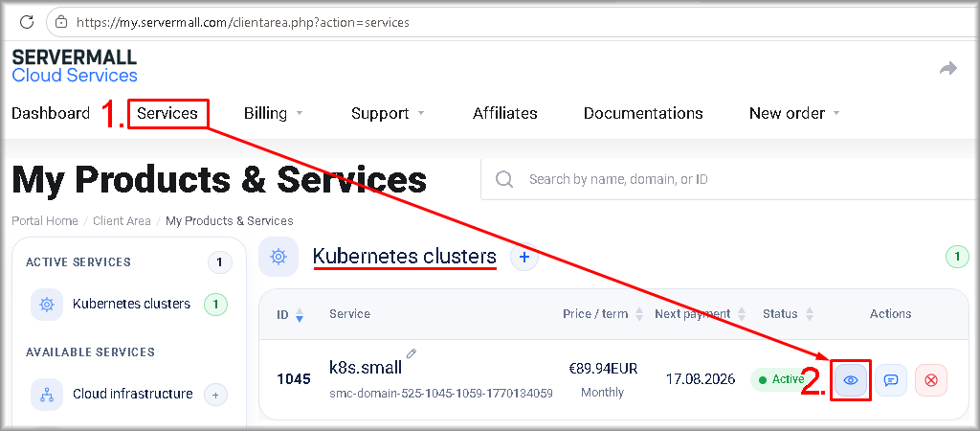Viewport: 980px width, 431px height.
Task: Add Cloud infrastructure with the plus button
Action: coord(215,395)
